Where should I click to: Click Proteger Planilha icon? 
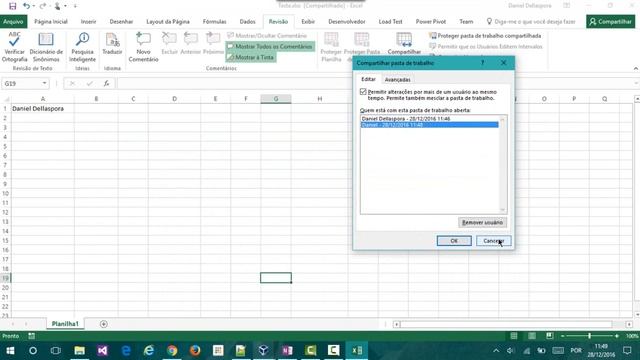coord(331,47)
